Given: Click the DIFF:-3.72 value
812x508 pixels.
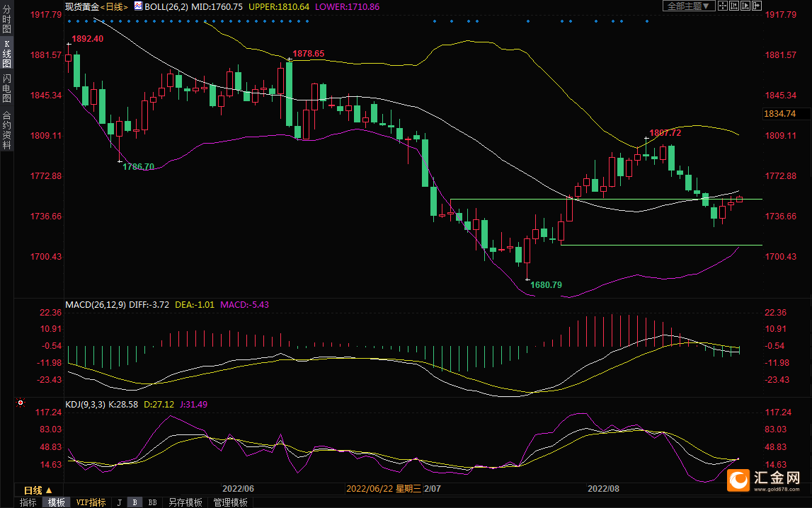Looking at the screenshot, I should tap(149, 305).
